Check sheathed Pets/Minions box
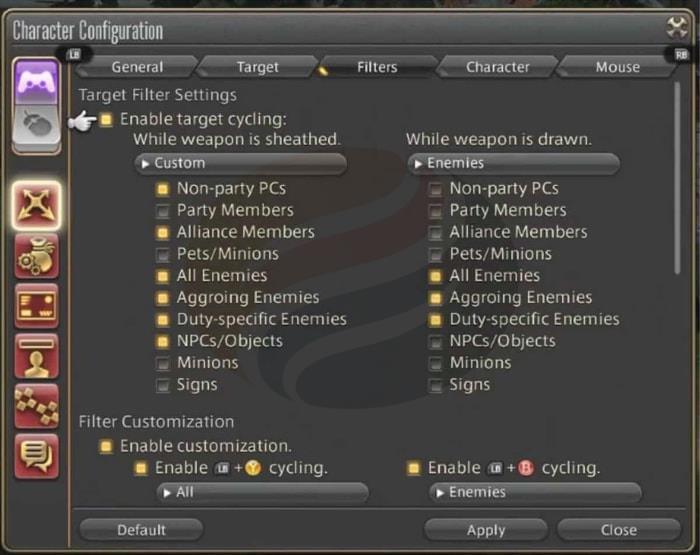Screen dimensions: 700x555 click(x=162, y=255)
